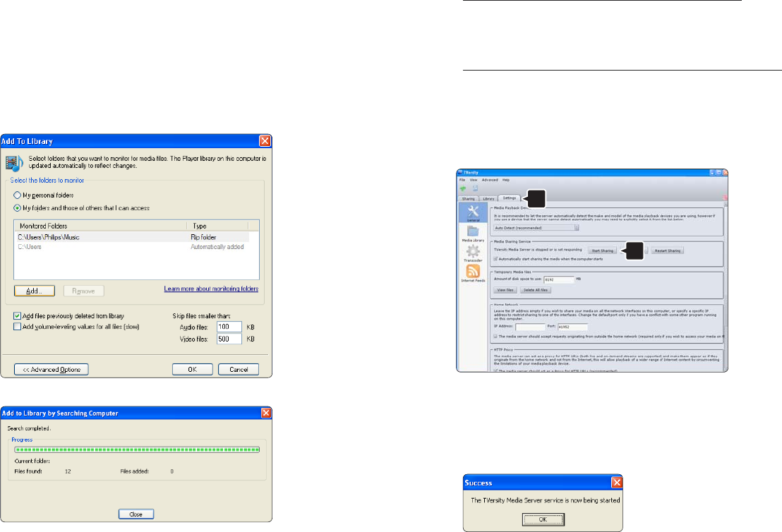Screen dimensions: 782x532
Task: Click Restart Sharing button
Action: click(x=667, y=250)
